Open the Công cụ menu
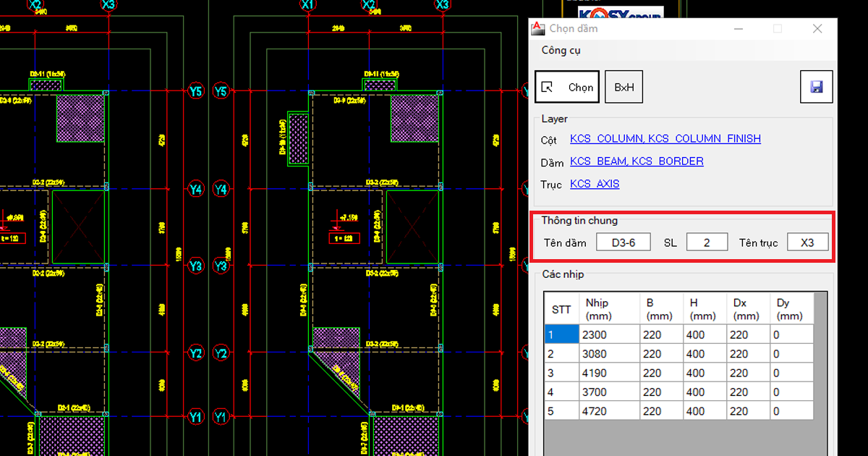The height and width of the screenshot is (456, 868). (561, 51)
